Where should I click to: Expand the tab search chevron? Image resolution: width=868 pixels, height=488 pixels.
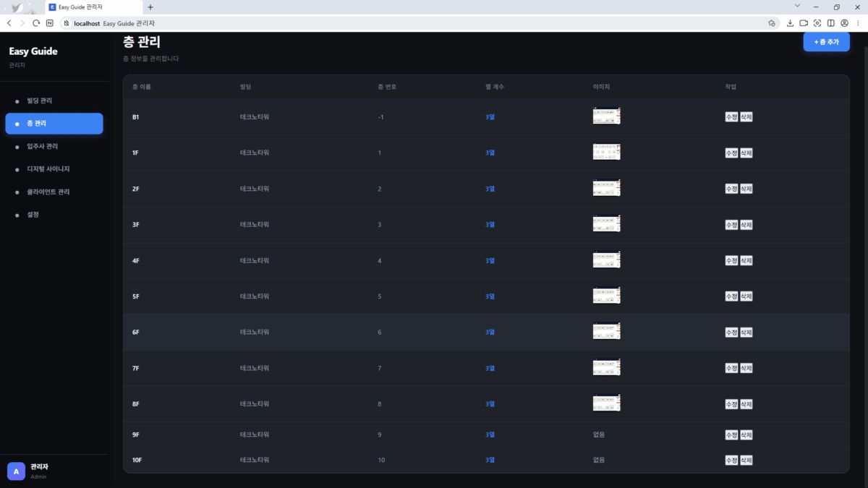tap(796, 7)
